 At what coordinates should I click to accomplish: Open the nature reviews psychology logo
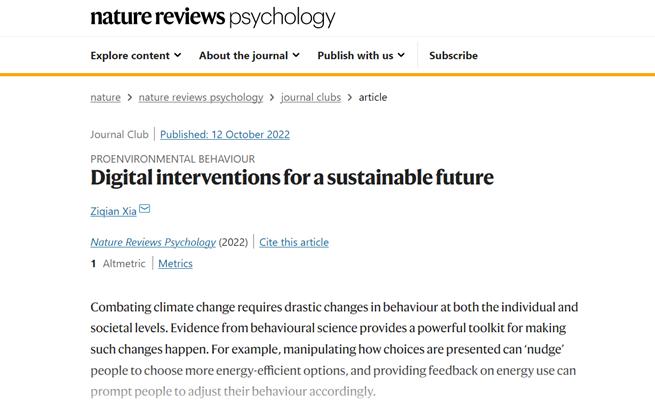point(213,17)
